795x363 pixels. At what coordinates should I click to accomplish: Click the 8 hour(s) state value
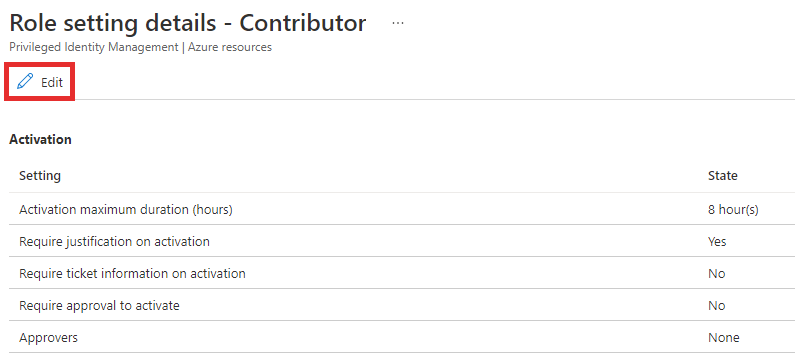pyautogui.click(x=733, y=209)
